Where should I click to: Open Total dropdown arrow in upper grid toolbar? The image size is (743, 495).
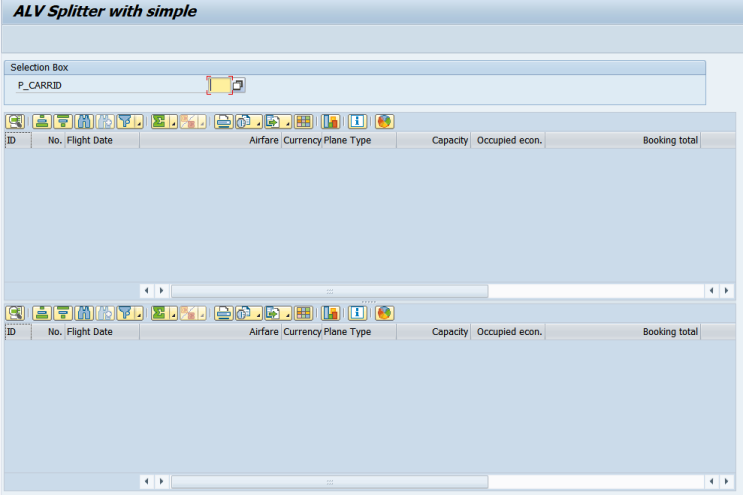coord(173,122)
